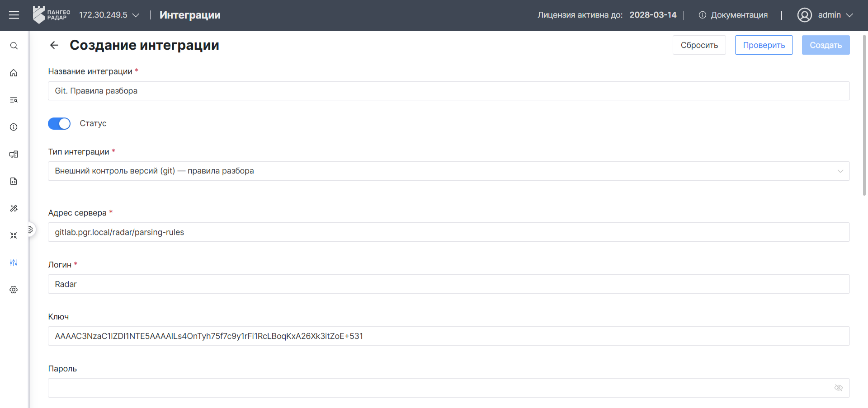Click the Проверить button

[764, 45]
